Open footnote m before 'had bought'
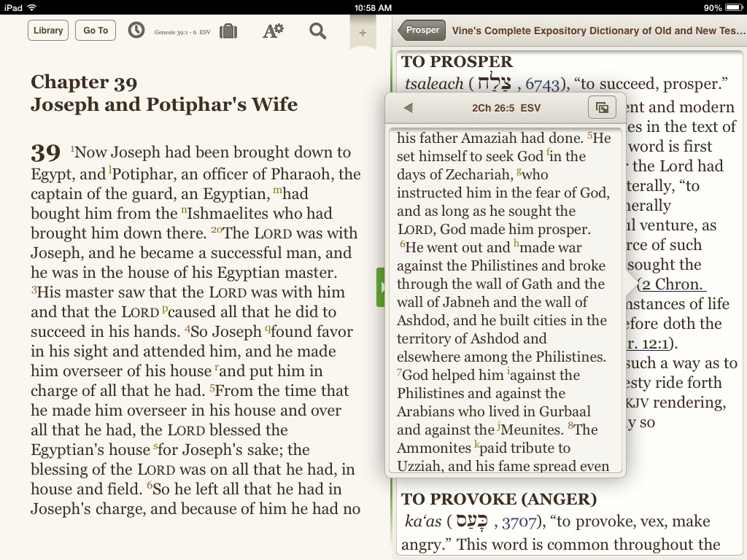The width and height of the screenshot is (747, 560). pyautogui.click(x=277, y=190)
